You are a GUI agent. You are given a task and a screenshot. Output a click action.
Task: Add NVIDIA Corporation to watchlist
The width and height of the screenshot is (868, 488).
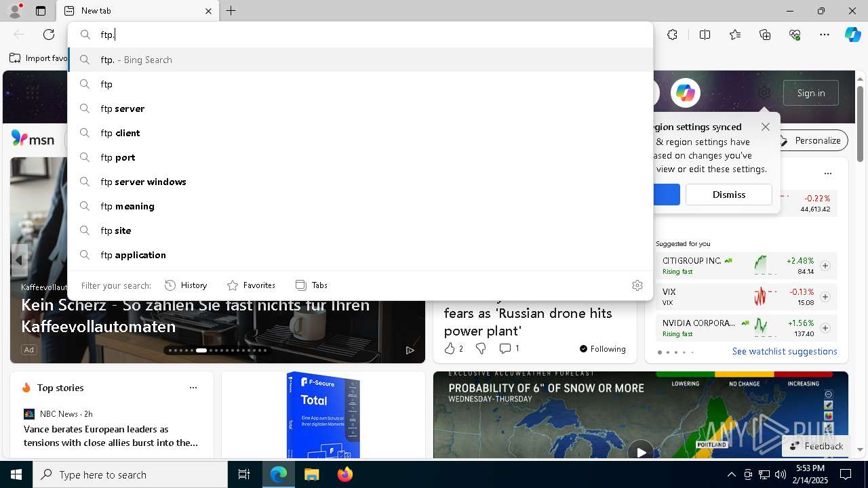825,328
